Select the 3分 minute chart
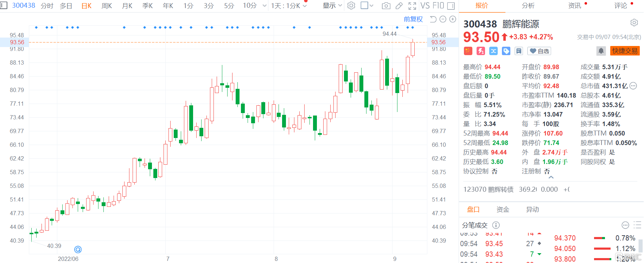The width and height of the screenshot is (644, 263). point(209,6)
